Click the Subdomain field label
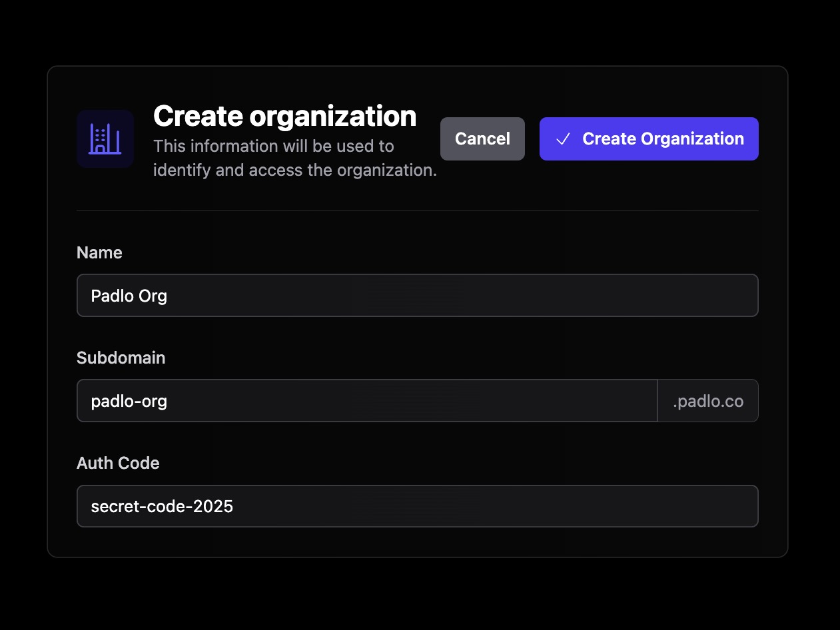The image size is (840, 630). 121,358
